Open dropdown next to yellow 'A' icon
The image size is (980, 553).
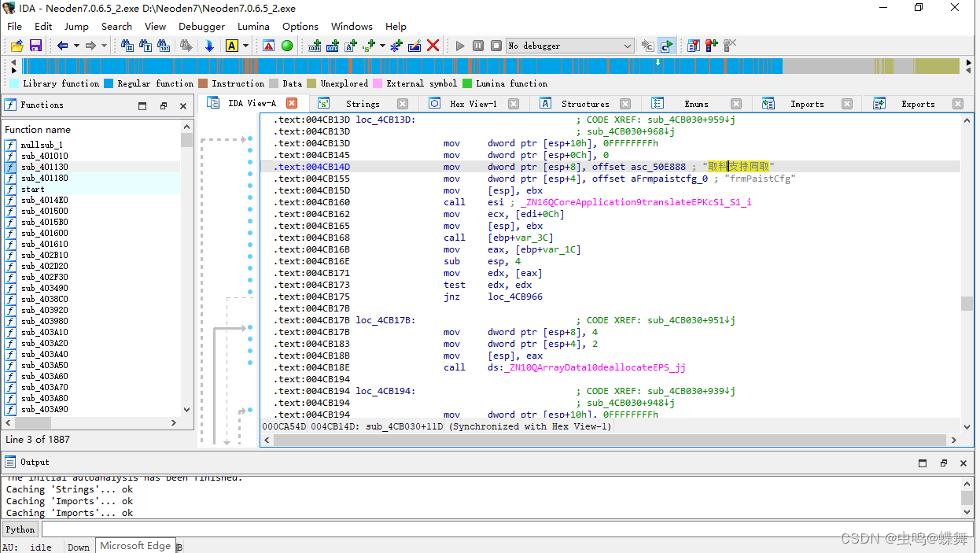coord(245,46)
